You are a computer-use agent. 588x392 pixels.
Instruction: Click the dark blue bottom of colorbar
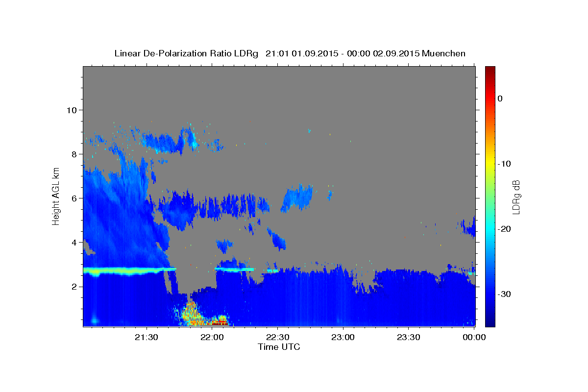(490, 321)
